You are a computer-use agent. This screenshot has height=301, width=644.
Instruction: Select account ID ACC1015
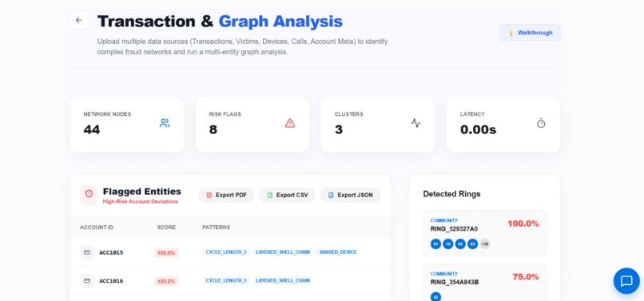(x=111, y=252)
